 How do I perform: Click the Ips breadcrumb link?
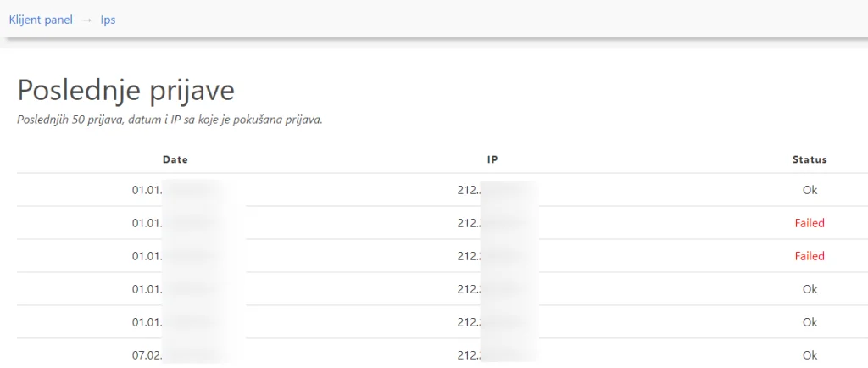tap(108, 20)
